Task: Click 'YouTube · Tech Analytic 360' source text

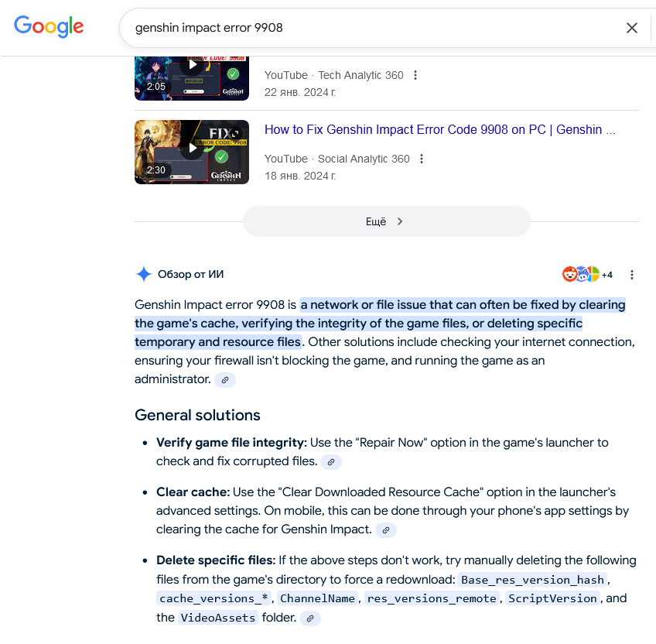Action: point(334,75)
